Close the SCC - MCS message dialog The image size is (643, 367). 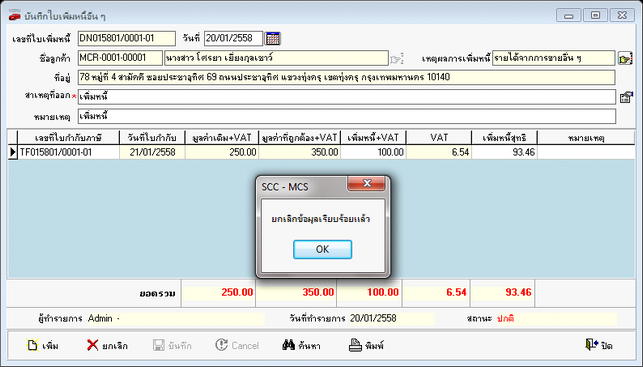(x=367, y=184)
